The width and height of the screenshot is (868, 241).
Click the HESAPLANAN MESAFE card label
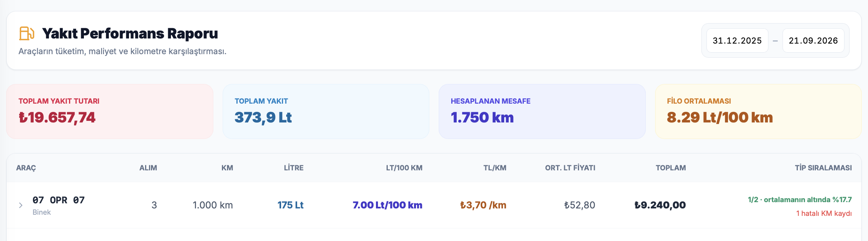(x=490, y=101)
